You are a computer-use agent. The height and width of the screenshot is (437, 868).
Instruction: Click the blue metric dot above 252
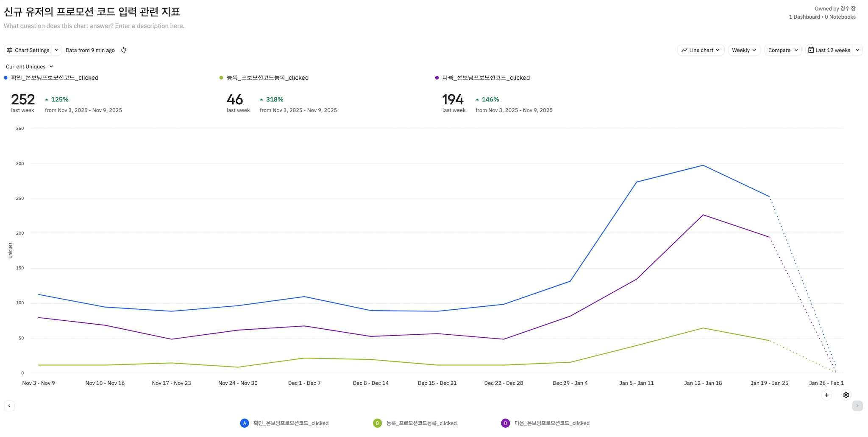click(x=6, y=78)
